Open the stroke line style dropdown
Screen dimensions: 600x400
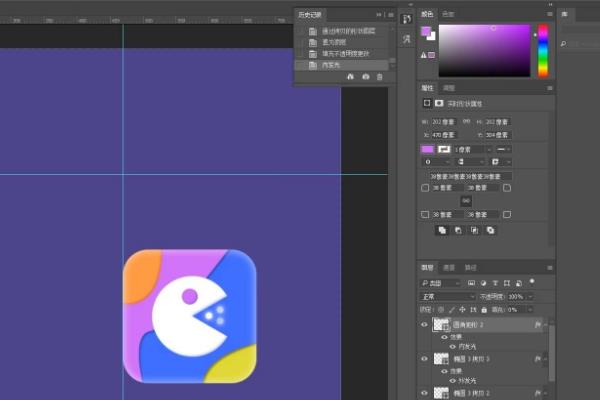click(503, 149)
